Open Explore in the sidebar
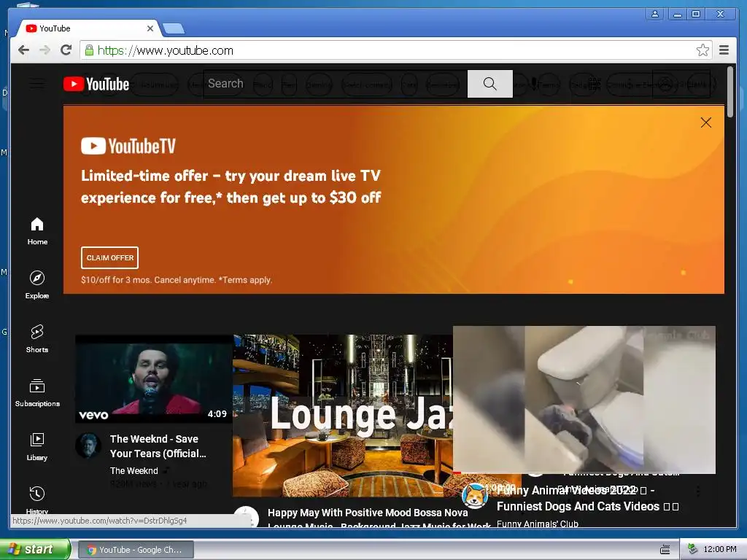 pyautogui.click(x=37, y=285)
